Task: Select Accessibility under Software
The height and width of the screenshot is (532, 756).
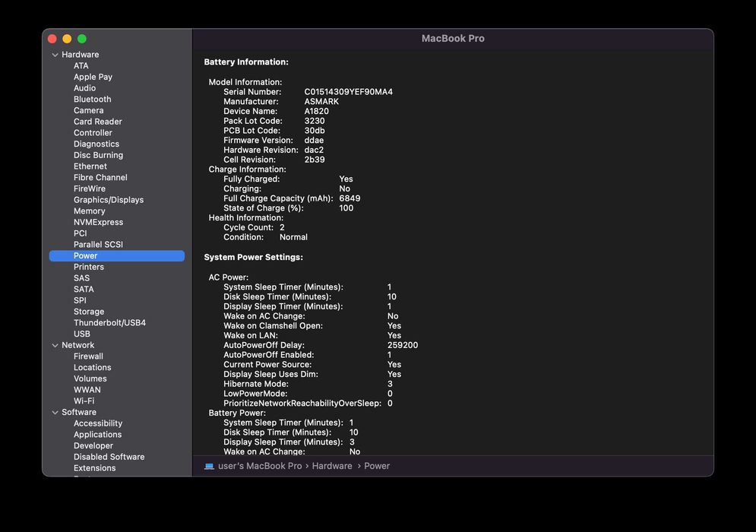Action: 98,423
